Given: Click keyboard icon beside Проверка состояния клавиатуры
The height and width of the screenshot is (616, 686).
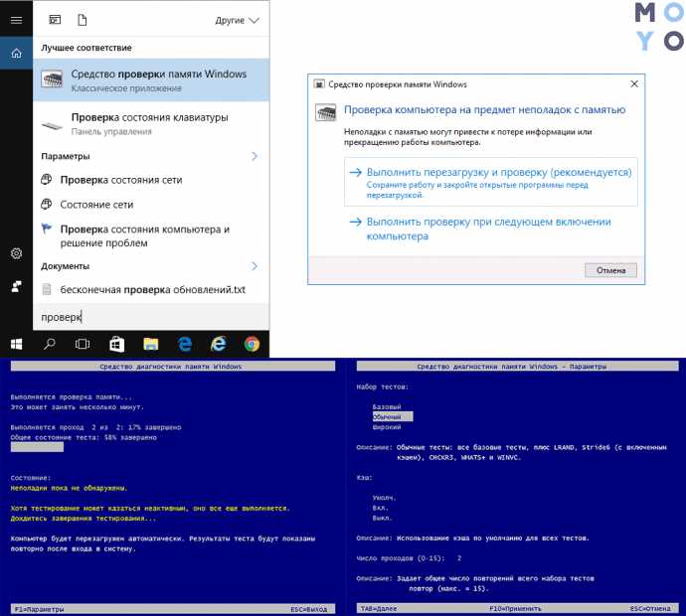Looking at the screenshot, I should (x=52, y=125).
